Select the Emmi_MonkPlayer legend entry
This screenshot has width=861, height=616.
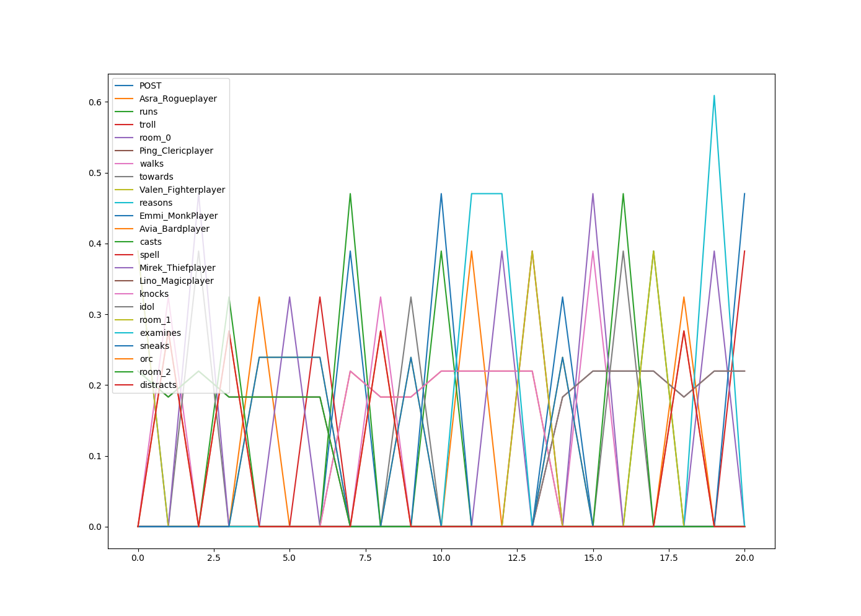pos(179,216)
